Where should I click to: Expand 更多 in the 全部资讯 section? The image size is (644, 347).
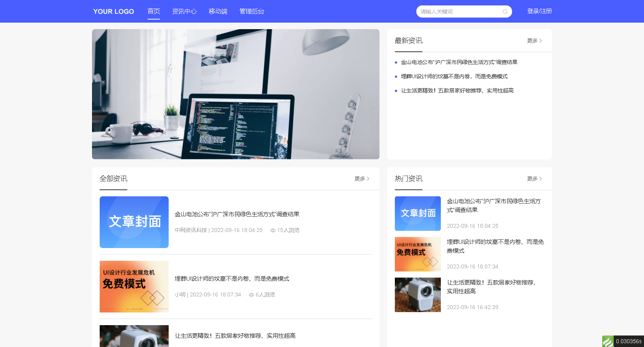[361, 179]
